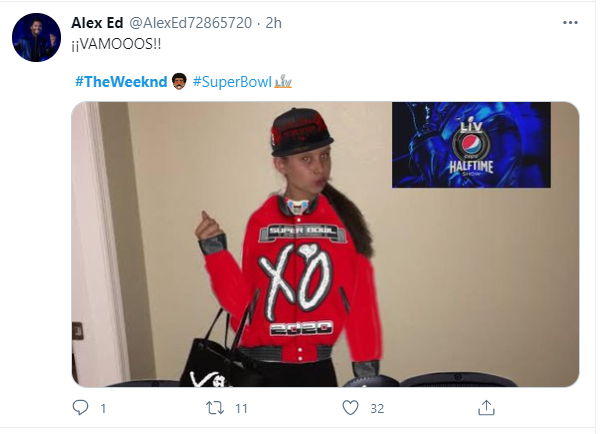601x434 pixels.
Task: Open the share tweet upload icon
Action: (x=486, y=408)
